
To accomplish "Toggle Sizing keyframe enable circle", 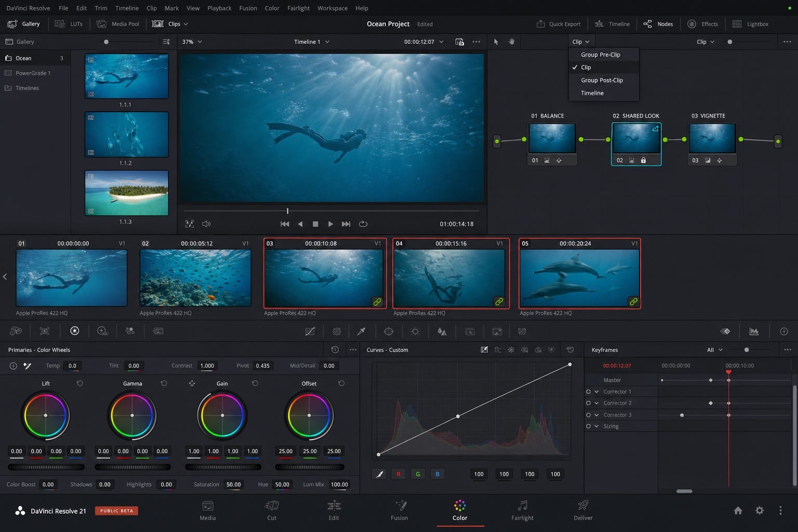I will point(588,426).
